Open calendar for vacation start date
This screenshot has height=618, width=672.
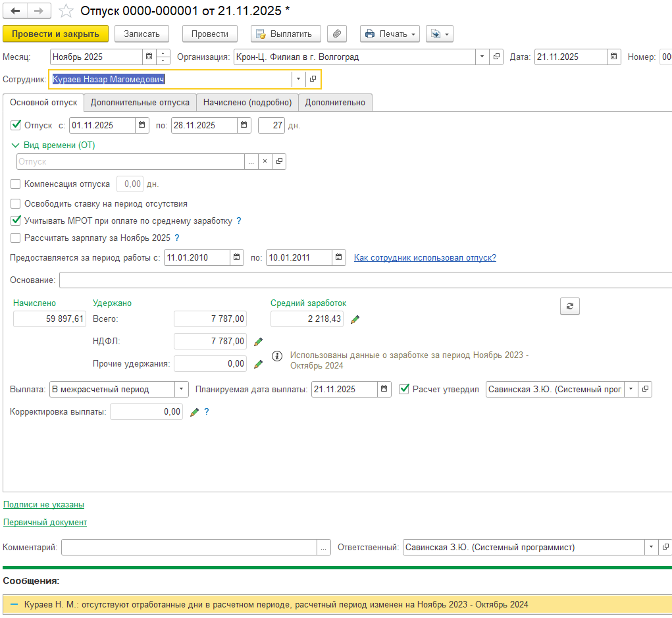tap(142, 125)
